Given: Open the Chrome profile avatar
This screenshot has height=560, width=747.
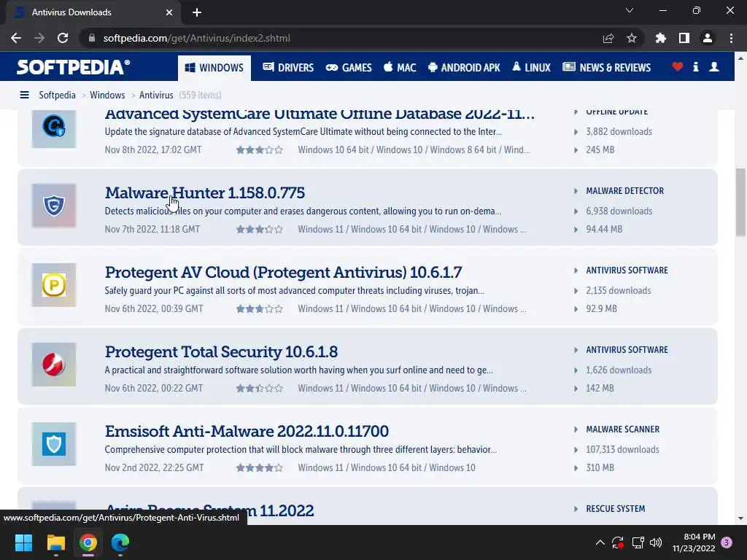Looking at the screenshot, I should pos(708,38).
